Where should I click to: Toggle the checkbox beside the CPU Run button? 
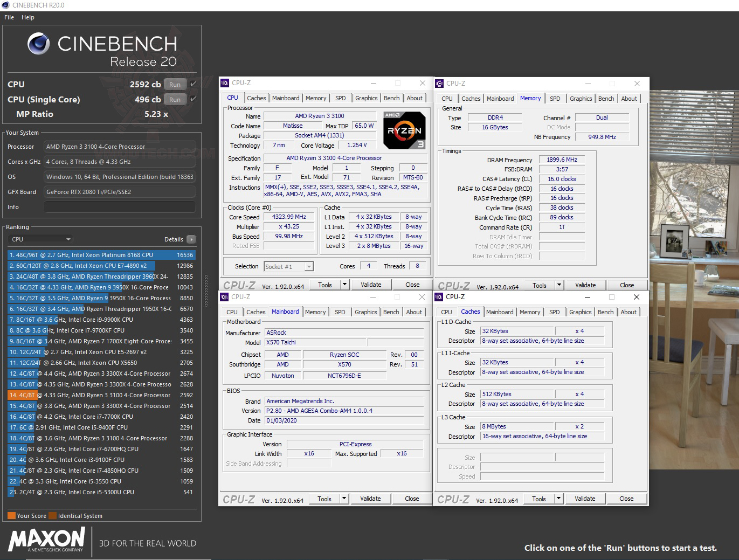193,84
